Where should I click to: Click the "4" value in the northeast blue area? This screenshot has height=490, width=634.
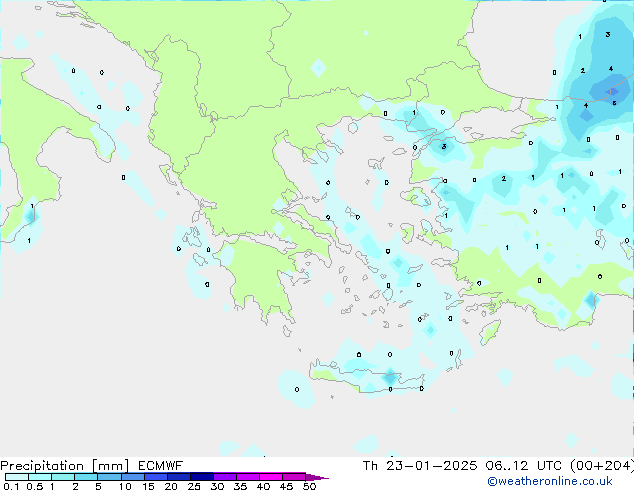tap(611, 69)
